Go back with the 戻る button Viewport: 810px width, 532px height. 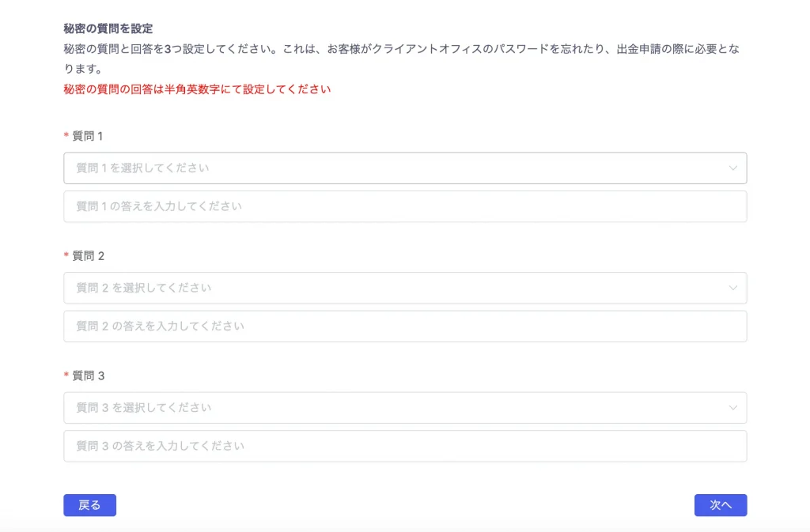coord(90,505)
